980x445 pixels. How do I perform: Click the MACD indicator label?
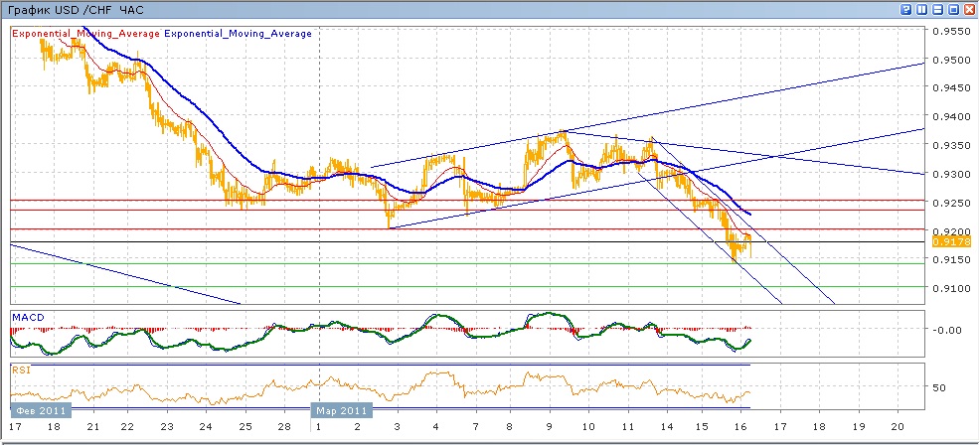pyautogui.click(x=26, y=318)
